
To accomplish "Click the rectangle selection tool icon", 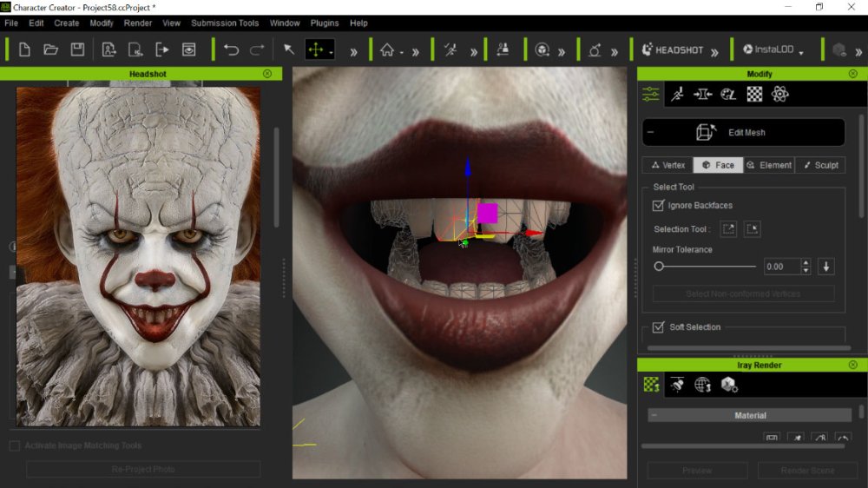I will point(728,228).
